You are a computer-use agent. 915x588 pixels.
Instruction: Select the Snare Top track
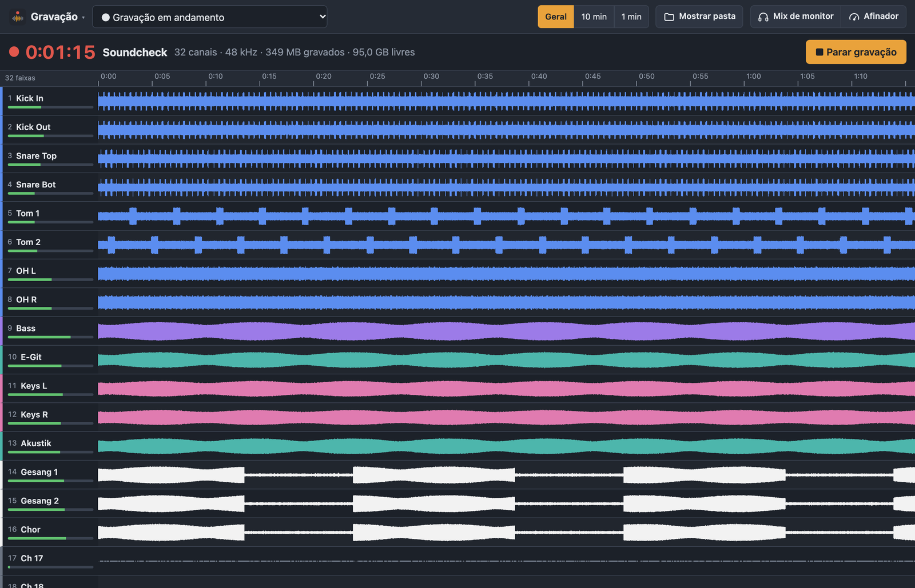[x=49, y=158]
